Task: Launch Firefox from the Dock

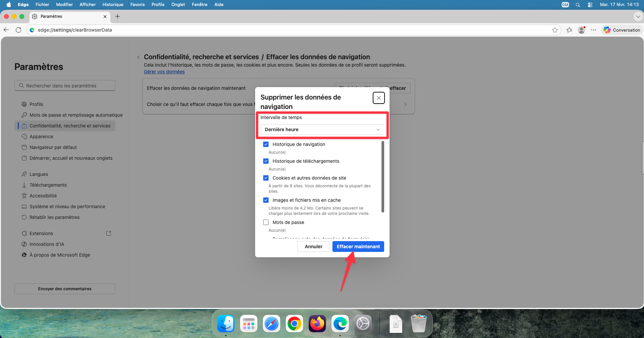Action: click(x=317, y=324)
